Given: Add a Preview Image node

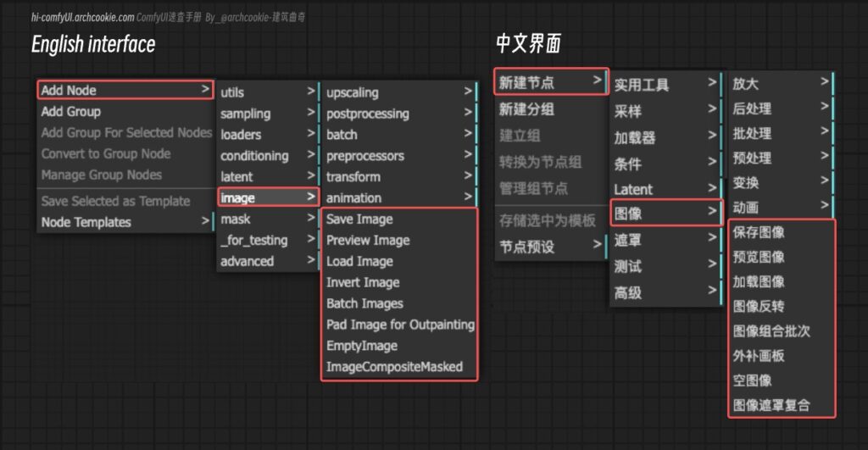Looking at the screenshot, I should pyautogui.click(x=368, y=240).
